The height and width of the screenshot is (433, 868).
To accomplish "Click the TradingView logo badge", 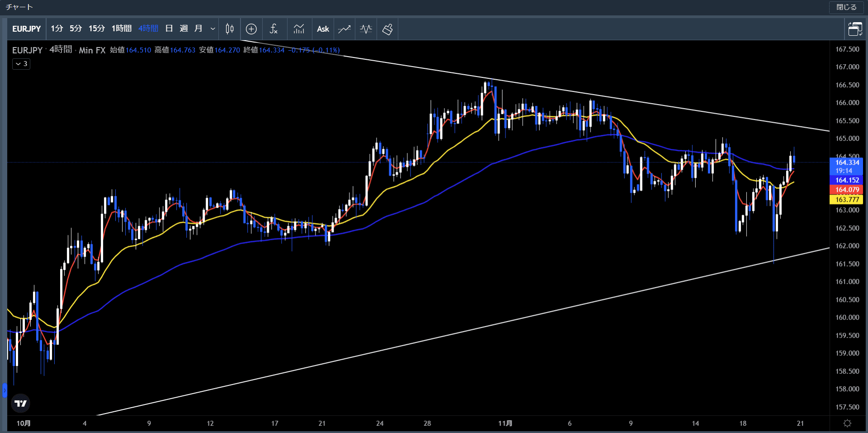I will [20, 403].
